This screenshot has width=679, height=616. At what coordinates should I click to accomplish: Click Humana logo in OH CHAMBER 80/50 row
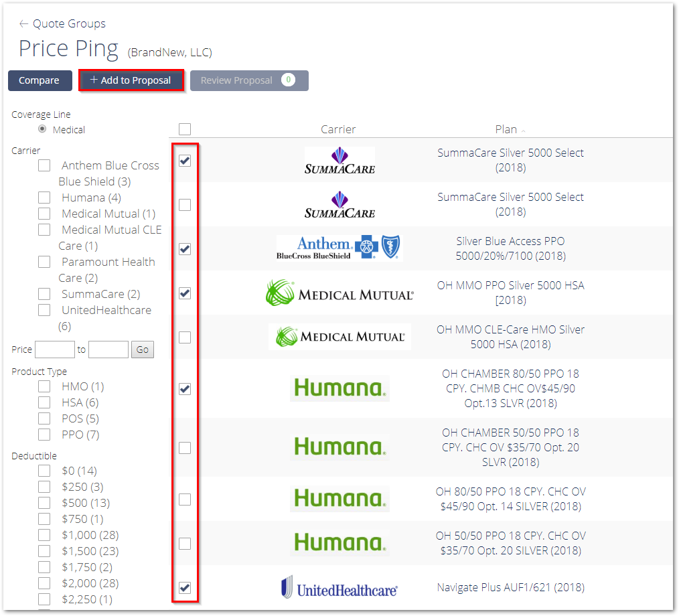[x=339, y=388]
